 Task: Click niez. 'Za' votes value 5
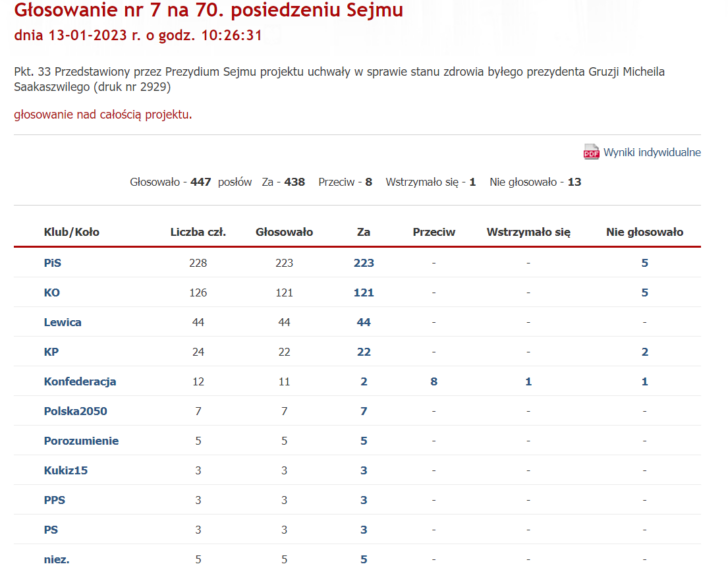pyautogui.click(x=364, y=560)
